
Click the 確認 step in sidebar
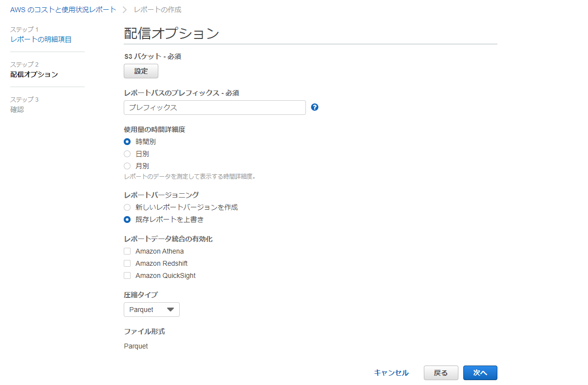17,110
